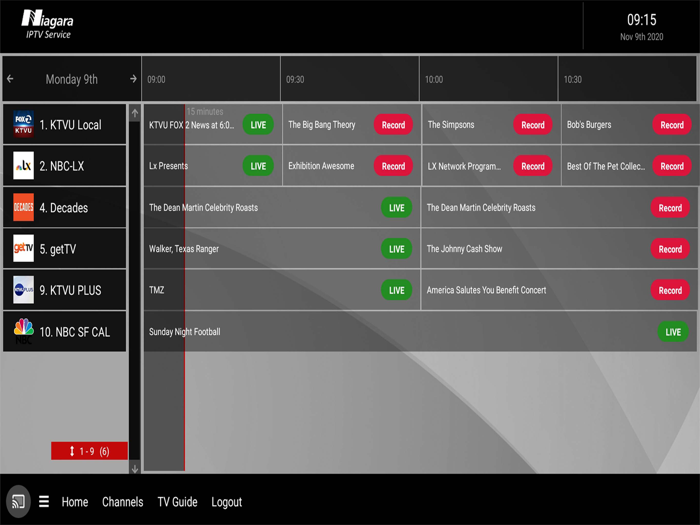Open the hamburger menu icon

(44, 501)
